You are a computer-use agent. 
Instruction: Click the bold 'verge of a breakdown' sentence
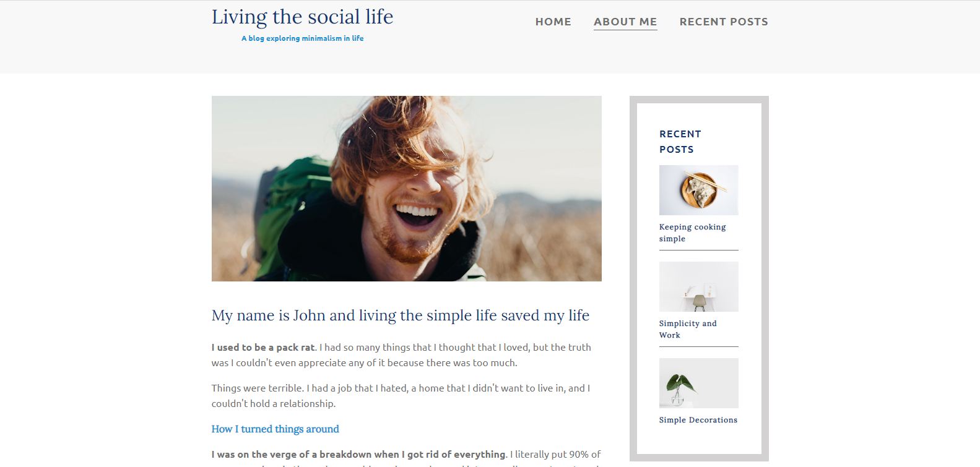click(x=358, y=455)
